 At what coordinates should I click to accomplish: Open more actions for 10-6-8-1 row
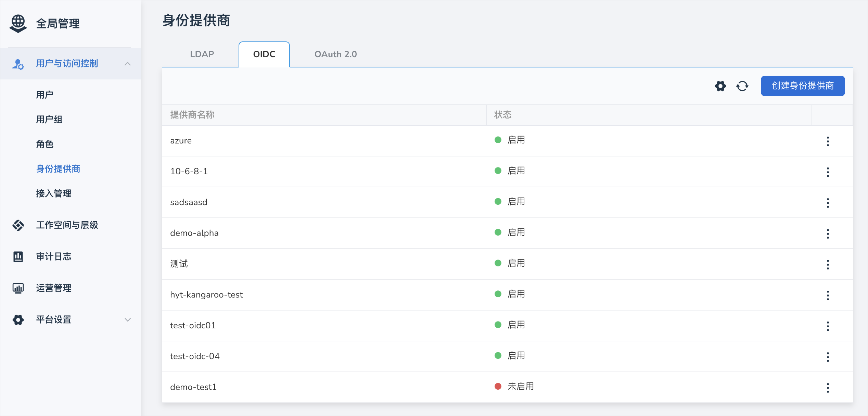pos(828,172)
